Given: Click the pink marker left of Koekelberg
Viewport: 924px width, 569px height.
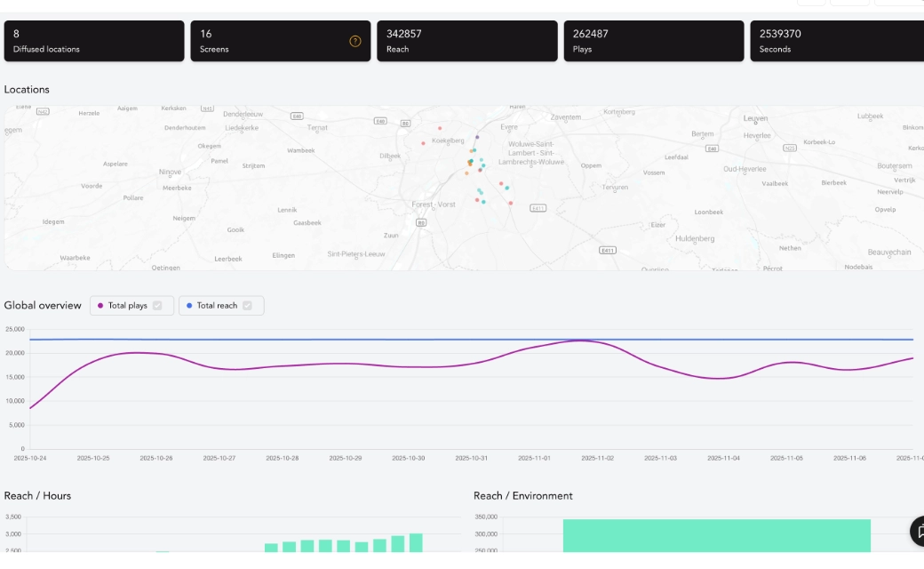Looking at the screenshot, I should [423, 143].
